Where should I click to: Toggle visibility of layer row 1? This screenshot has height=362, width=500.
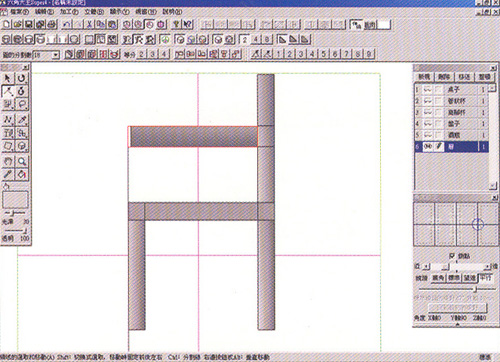click(x=428, y=90)
